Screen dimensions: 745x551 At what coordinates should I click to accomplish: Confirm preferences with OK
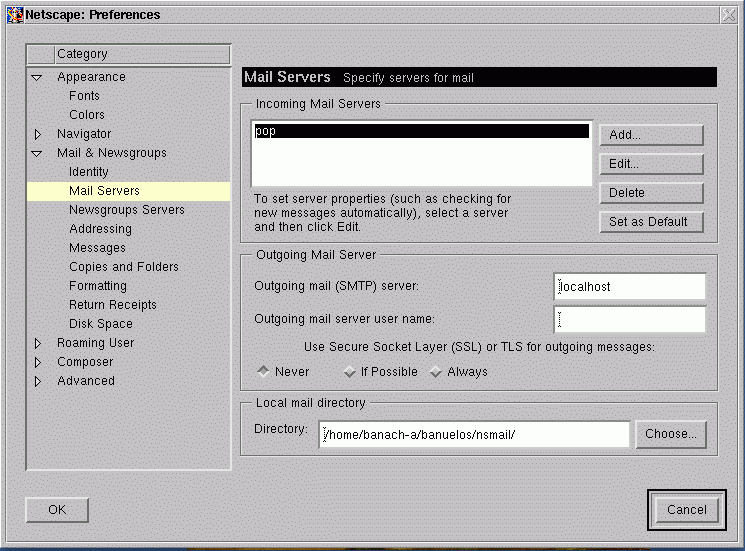coord(57,510)
